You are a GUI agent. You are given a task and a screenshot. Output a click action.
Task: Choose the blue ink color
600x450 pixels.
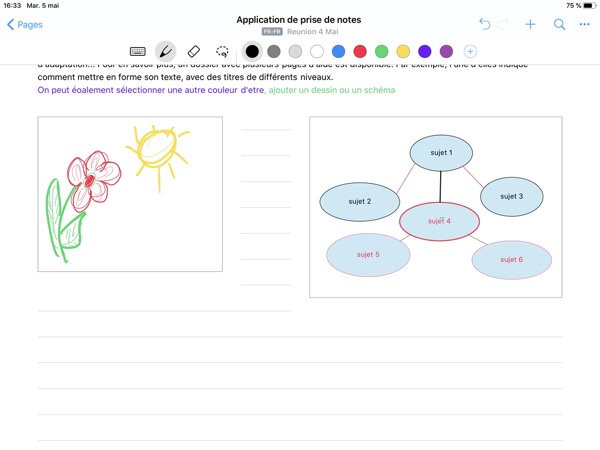339,51
